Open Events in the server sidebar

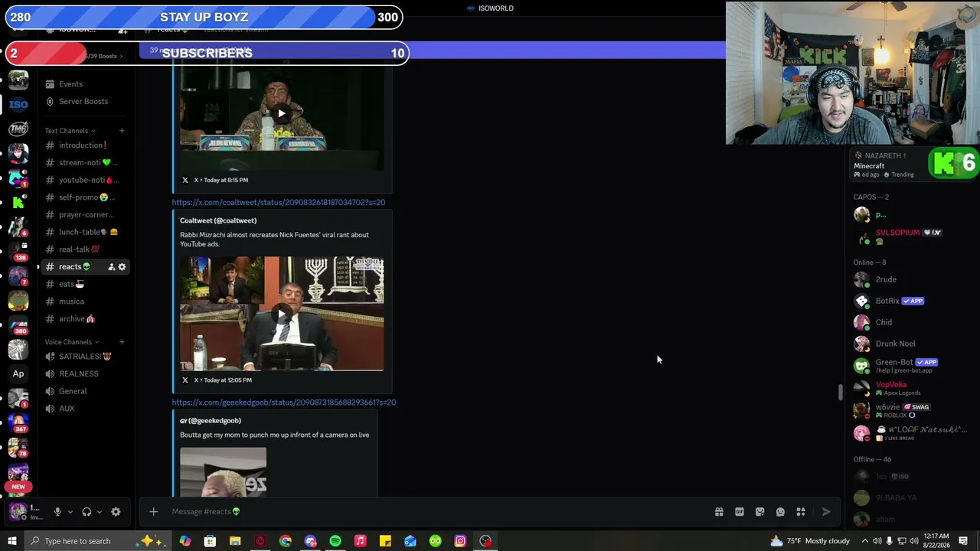pos(70,84)
